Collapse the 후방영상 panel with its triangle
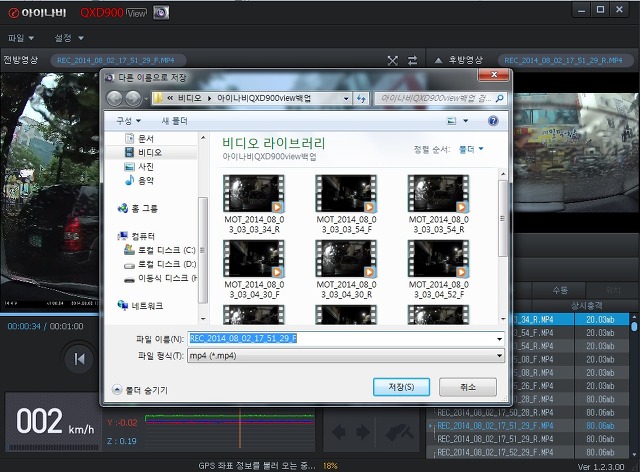The height and width of the screenshot is (472, 640). click(438, 60)
